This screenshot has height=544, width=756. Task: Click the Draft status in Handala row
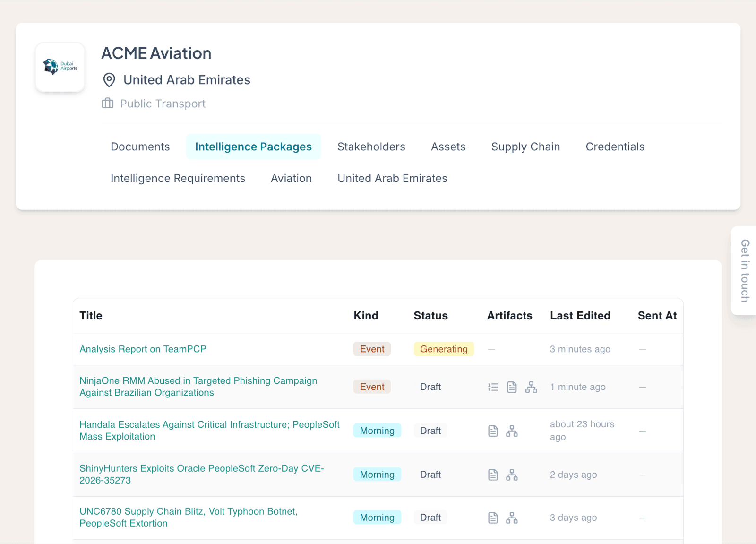430,431
